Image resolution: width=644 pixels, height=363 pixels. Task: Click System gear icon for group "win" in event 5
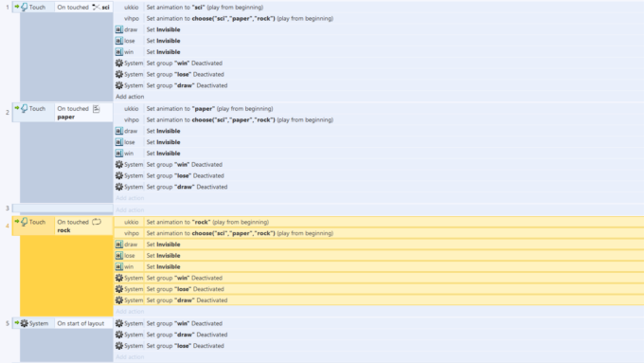coord(119,323)
